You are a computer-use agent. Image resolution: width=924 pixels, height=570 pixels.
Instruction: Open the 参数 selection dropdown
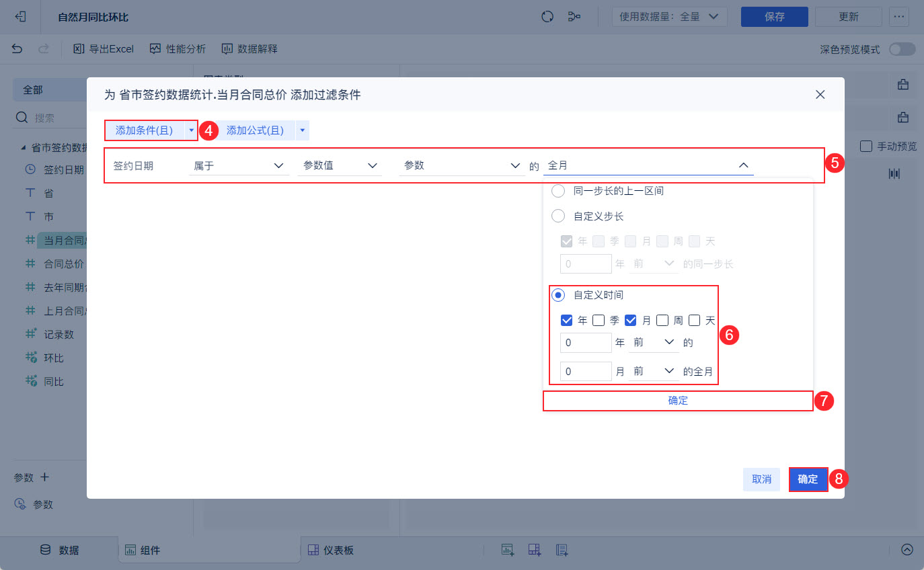[x=462, y=165]
